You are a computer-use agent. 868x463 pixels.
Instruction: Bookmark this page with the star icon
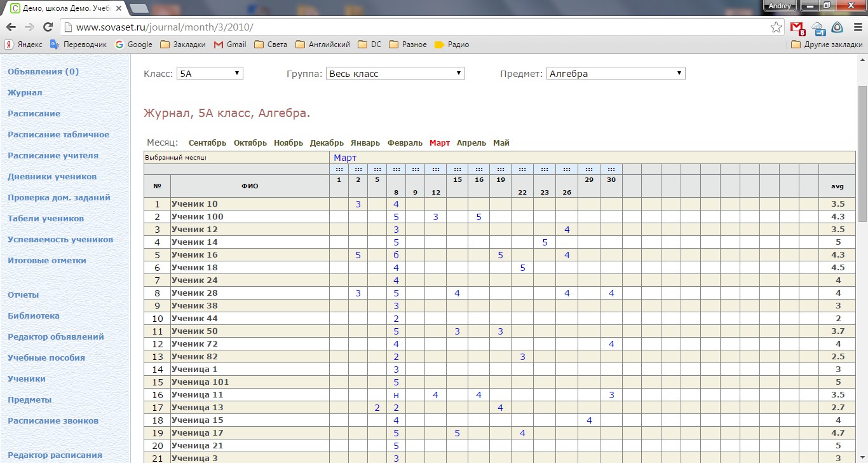coord(776,27)
